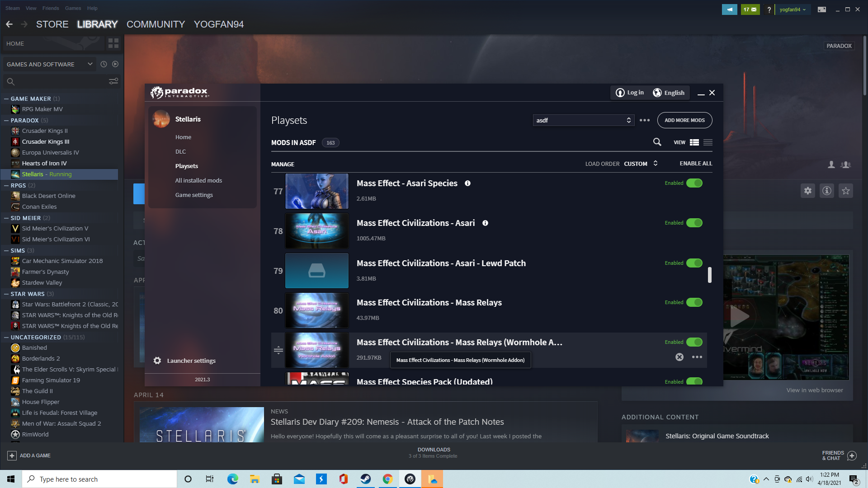Open Steam library grid view icon

pos(113,43)
